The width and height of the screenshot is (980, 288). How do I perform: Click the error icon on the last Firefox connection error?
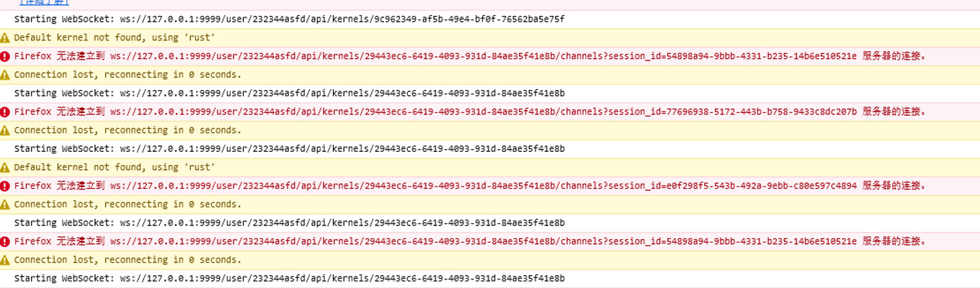click(x=5, y=241)
